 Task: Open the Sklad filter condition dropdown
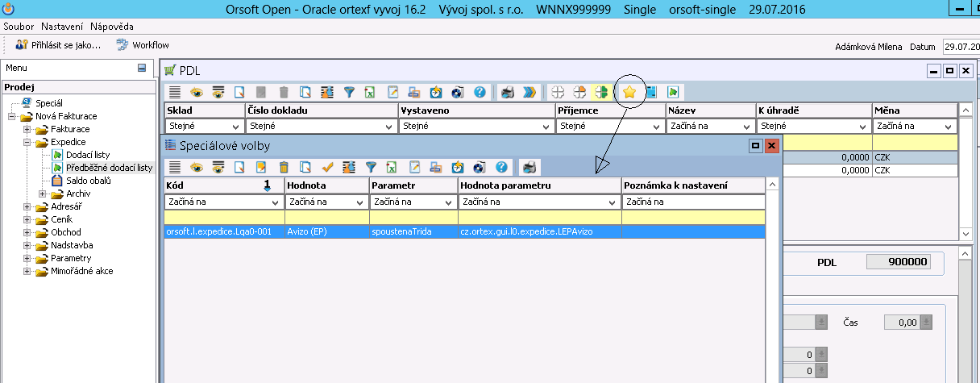click(235, 127)
